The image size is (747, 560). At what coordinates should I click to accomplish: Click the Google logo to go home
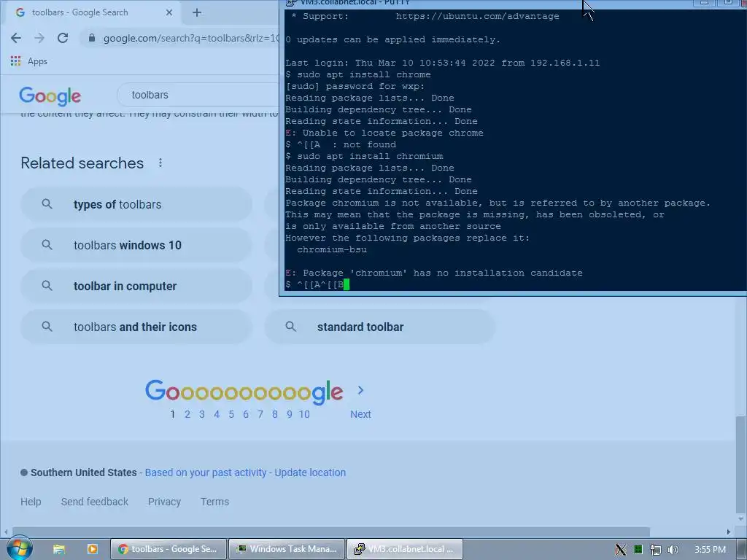point(50,96)
